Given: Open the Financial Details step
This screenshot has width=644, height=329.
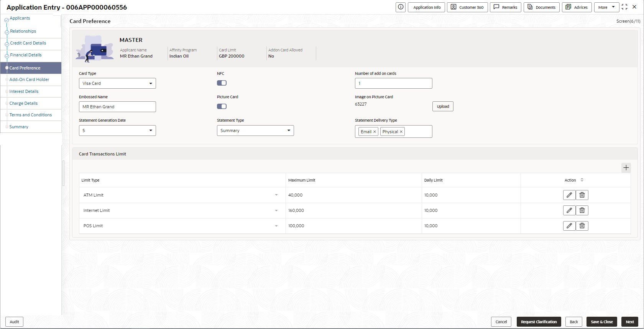Looking at the screenshot, I should [x=26, y=55].
